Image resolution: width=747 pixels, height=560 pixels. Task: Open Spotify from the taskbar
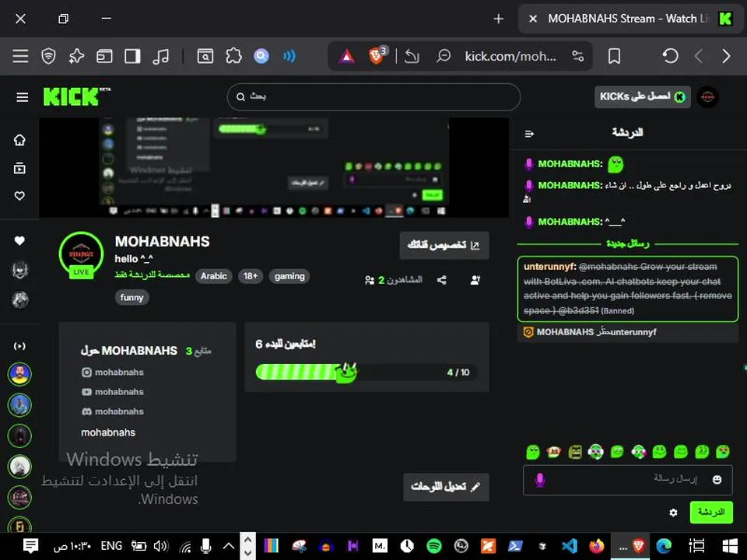click(x=434, y=546)
